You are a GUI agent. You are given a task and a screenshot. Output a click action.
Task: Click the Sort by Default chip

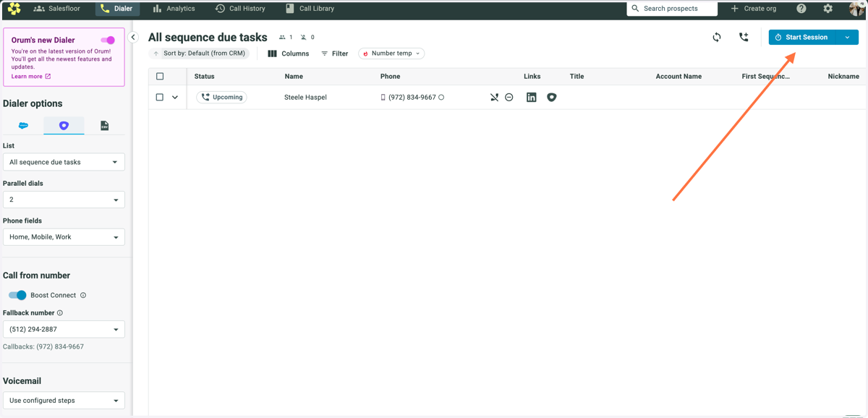(200, 54)
